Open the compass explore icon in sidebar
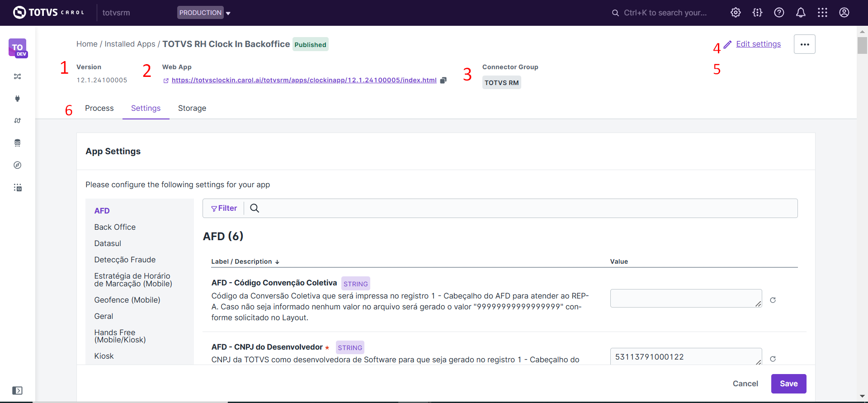 [x=18, y=165]
